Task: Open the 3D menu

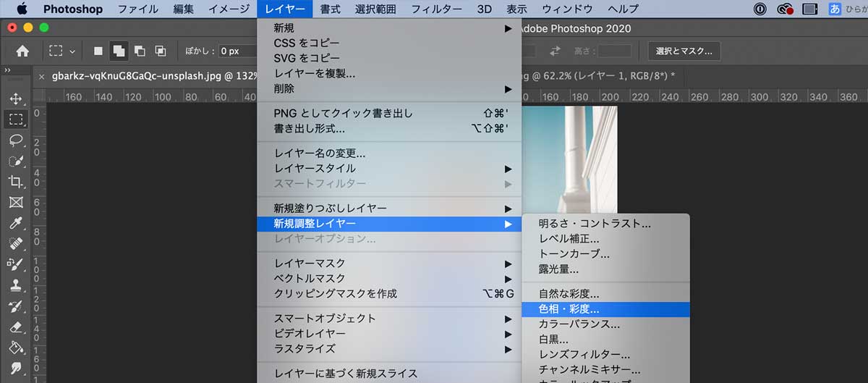Action: point(485,9)
